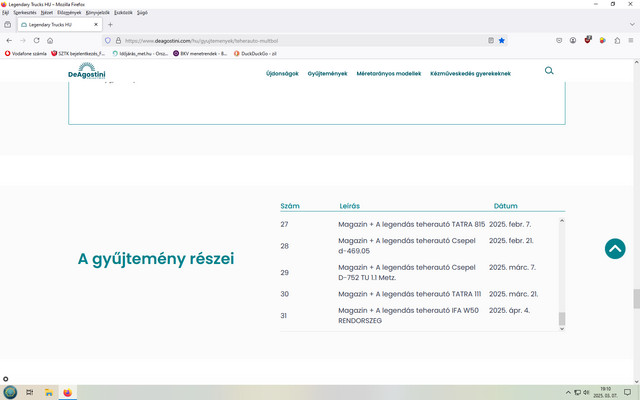This screenshot has width=640, height=400.
Task: Open the Nézet menu
Action: click(x=47, y=13)
